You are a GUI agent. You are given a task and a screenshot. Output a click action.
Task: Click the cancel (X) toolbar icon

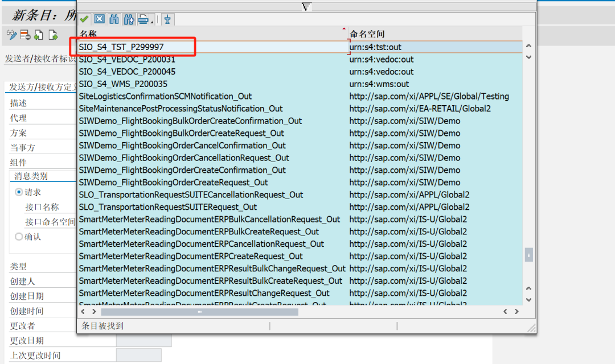click(x=99, y=19)
